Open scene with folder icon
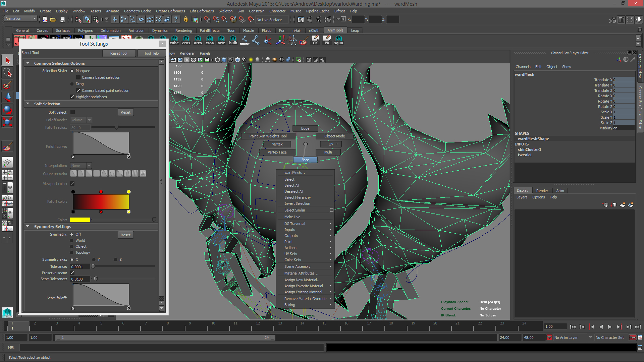Image resolution: width=644 pixels, height=362 pixels. point(53,19)
